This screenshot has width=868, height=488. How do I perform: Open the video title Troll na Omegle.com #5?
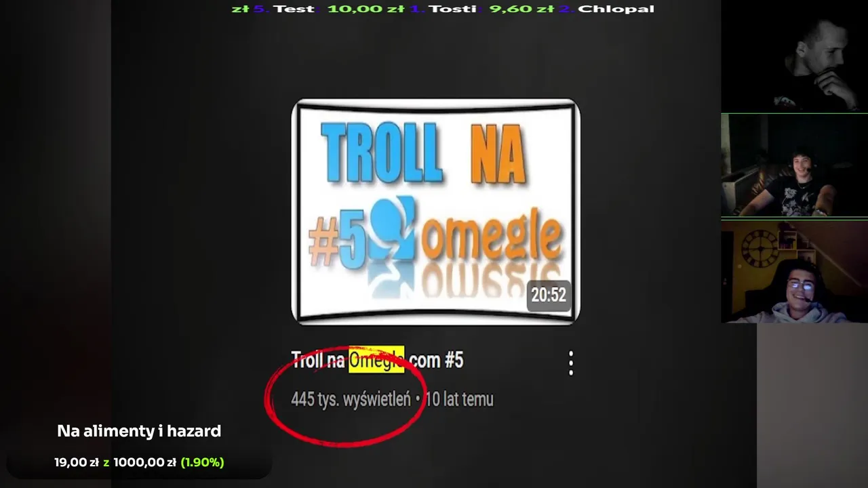(377, 360)
